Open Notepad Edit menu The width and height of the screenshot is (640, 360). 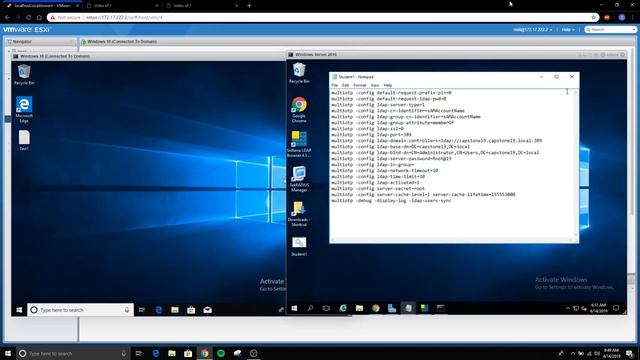[345, 85]
